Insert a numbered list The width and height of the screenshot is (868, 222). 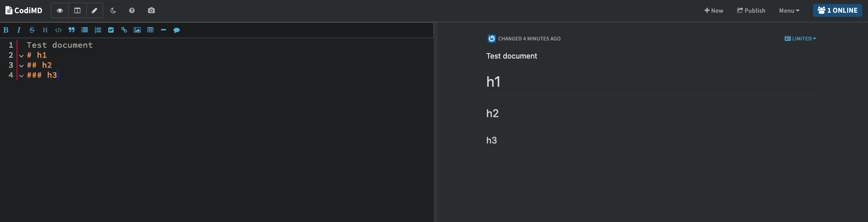(x=98, y=30)
